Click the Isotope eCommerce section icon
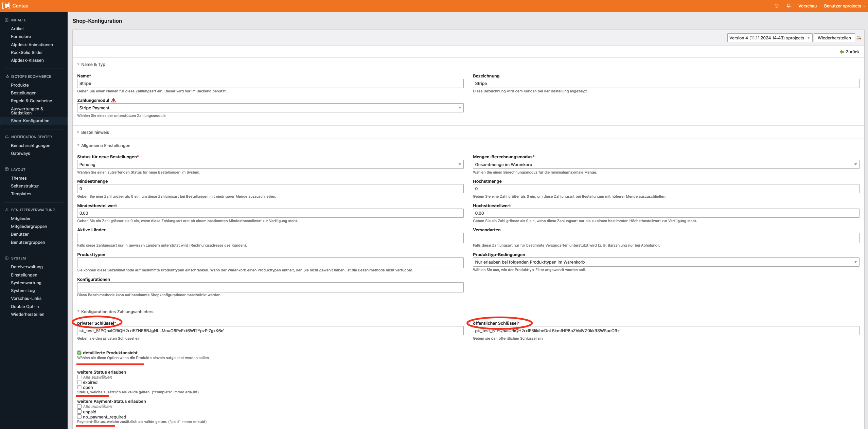The image size is (868, 429). 7,76
